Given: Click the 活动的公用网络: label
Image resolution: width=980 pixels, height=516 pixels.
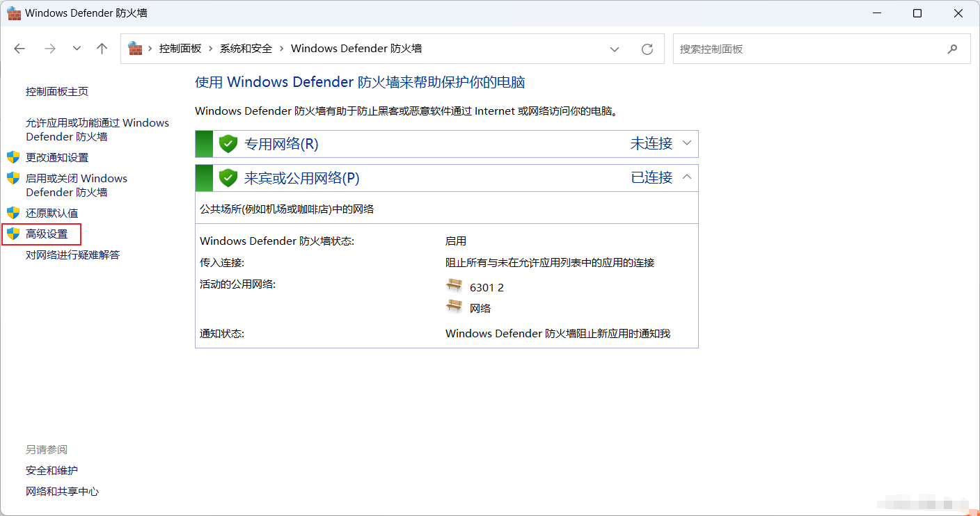Looking at the screenshot, I should [x=237, y=284].
